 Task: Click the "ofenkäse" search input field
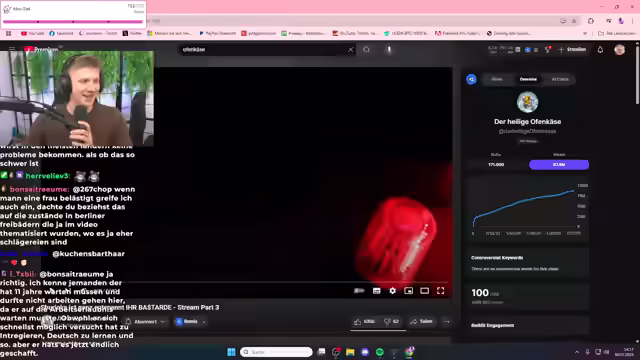(x=263, y=50)
